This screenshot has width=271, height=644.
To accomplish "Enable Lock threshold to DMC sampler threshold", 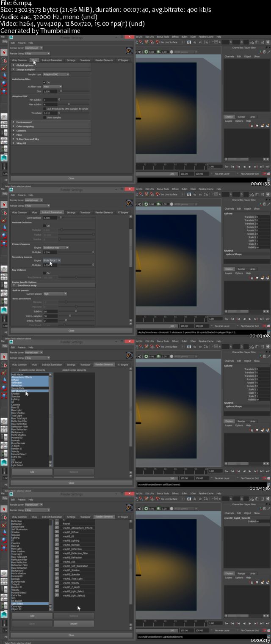I will [x=44, y=109].
